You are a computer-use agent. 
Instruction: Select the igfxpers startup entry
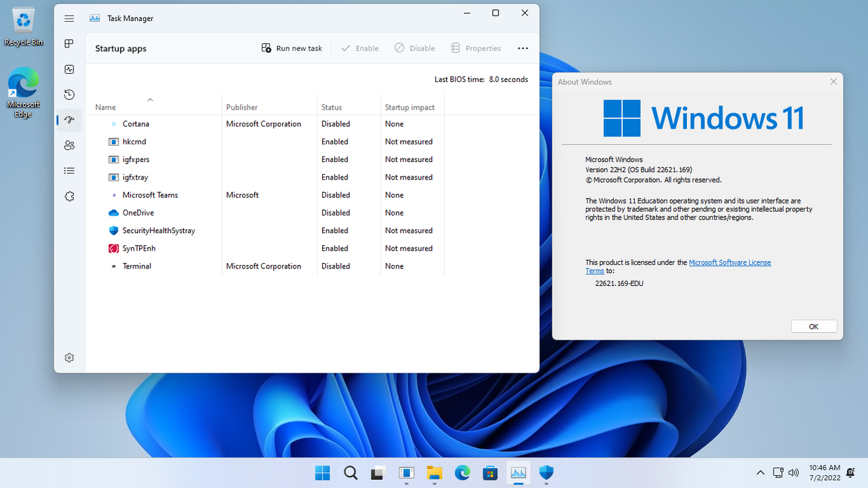pos(265,159)
